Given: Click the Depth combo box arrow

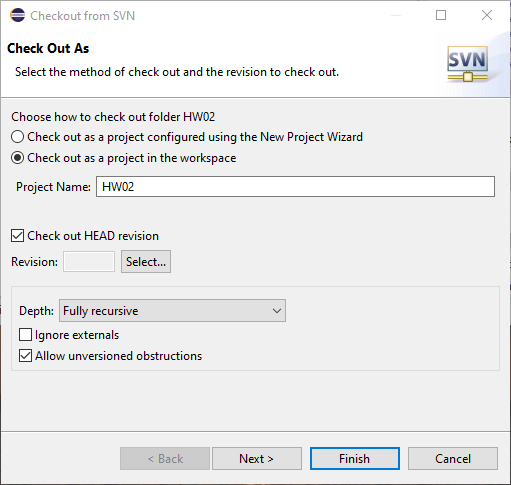Looking at the screenshot, I should 277,311.
